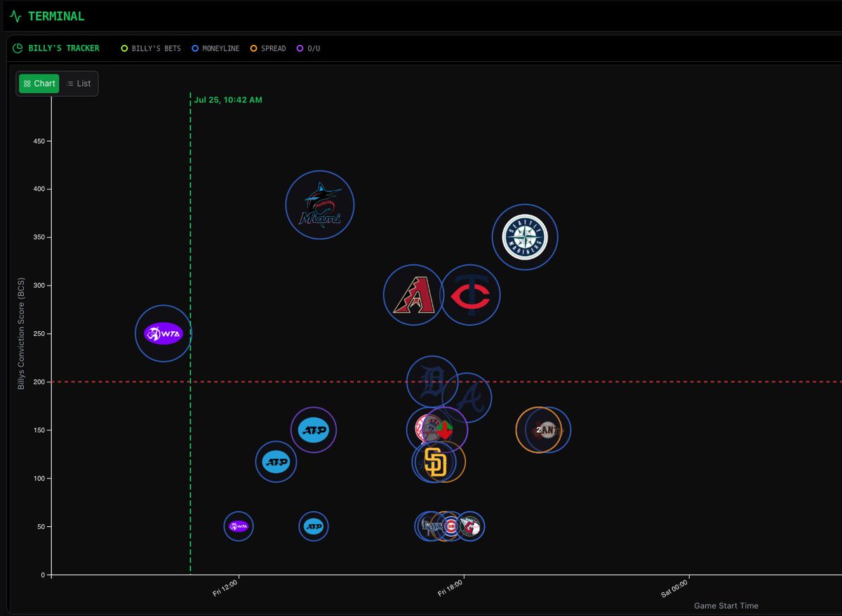Screen dimensions: 842x616
Task: Click the Yankees bubble with red down arrow
Action: 435,429
